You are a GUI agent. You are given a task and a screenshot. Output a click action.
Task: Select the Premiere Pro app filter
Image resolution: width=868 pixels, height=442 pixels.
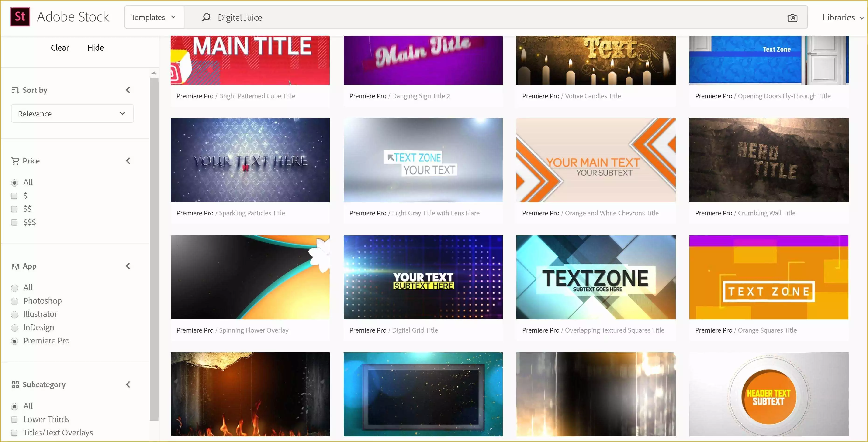[15, 340]
